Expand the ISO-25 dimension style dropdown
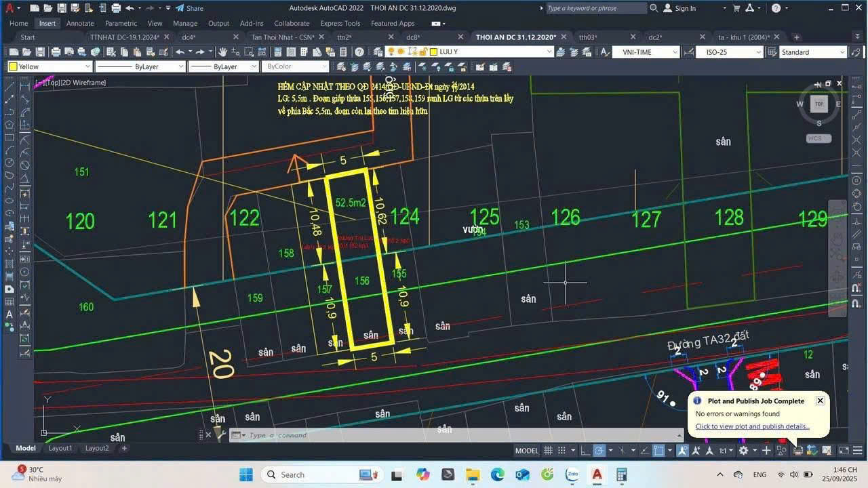 (759, 52)
